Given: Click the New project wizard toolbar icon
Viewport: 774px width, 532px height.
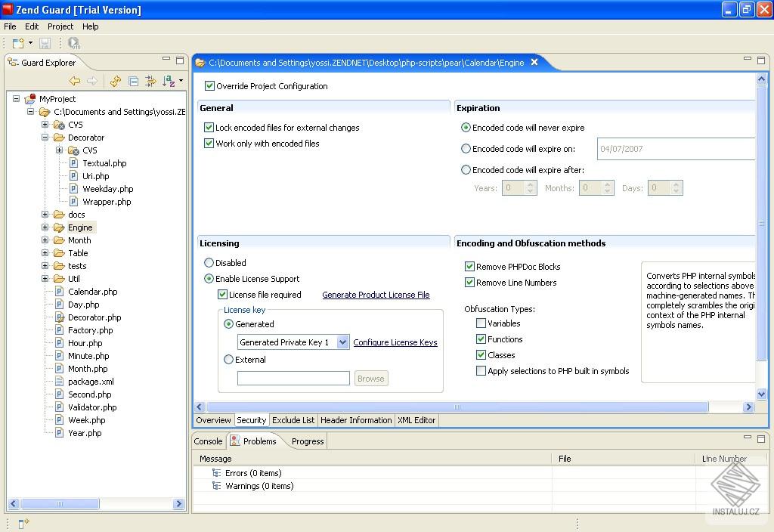Looking at the screenshot, I should pos(18,44).
